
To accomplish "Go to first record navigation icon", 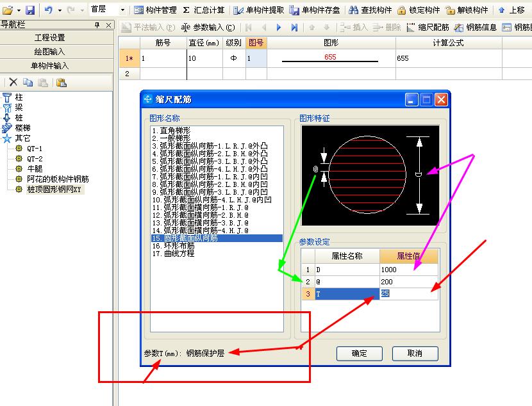I will point(248,28).
